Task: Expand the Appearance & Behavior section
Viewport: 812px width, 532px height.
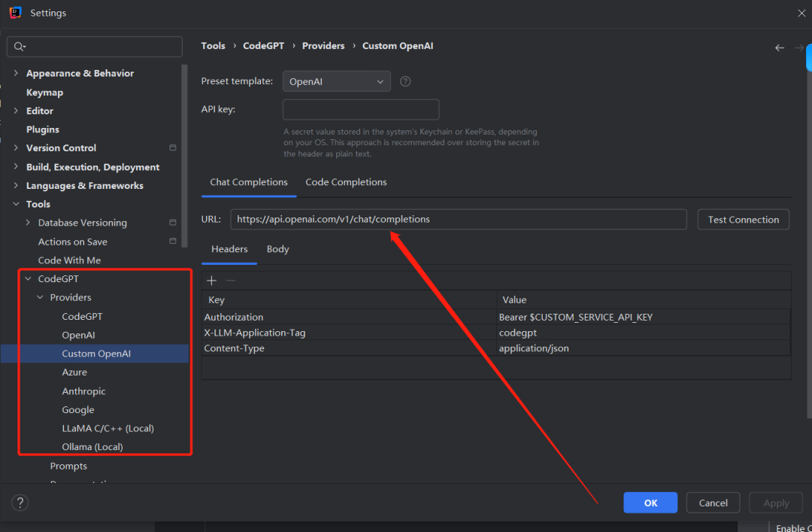Action: [x=17, y=73]
